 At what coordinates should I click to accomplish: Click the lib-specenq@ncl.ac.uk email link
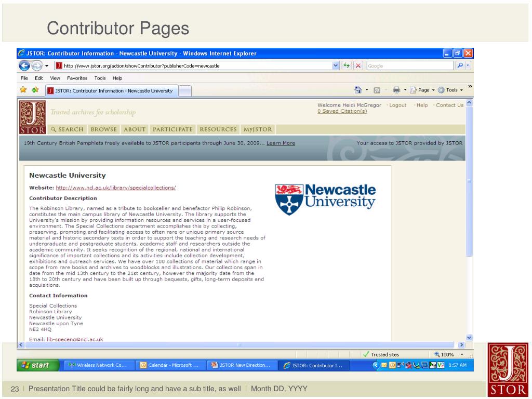[75, 339]
